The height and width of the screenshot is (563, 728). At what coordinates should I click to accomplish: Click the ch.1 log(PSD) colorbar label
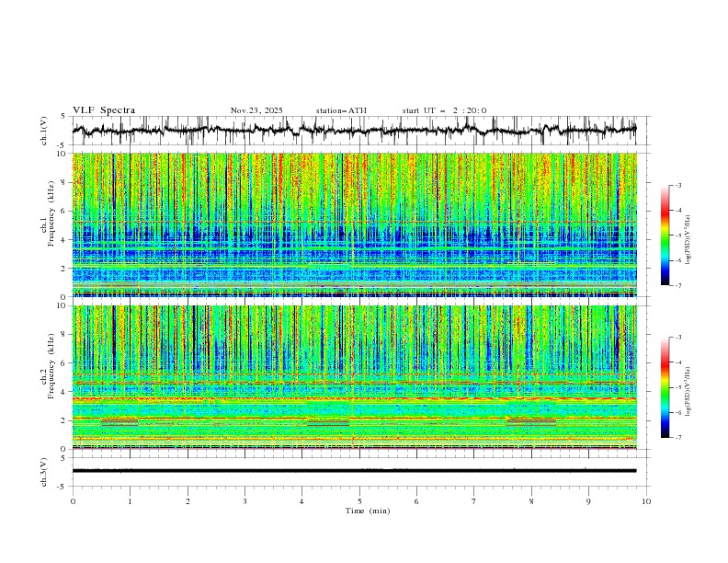coord(688,240)
